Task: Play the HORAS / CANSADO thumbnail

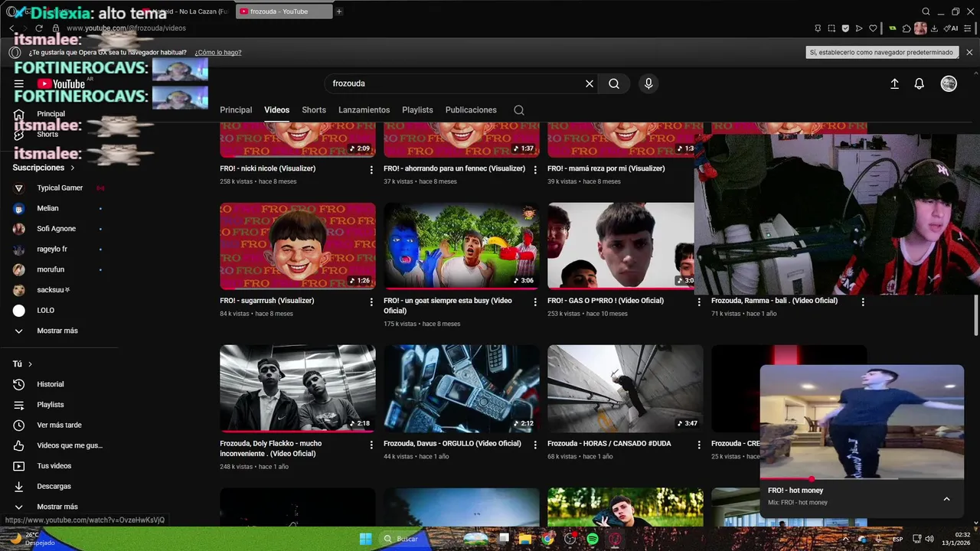Action: [x=625, y=389]
